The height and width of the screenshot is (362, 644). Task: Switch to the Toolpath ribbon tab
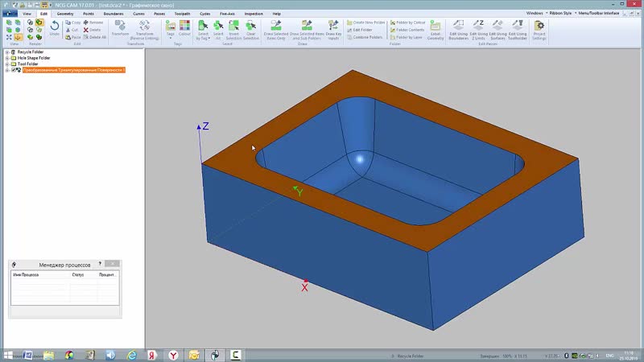[x=183, y=14]
